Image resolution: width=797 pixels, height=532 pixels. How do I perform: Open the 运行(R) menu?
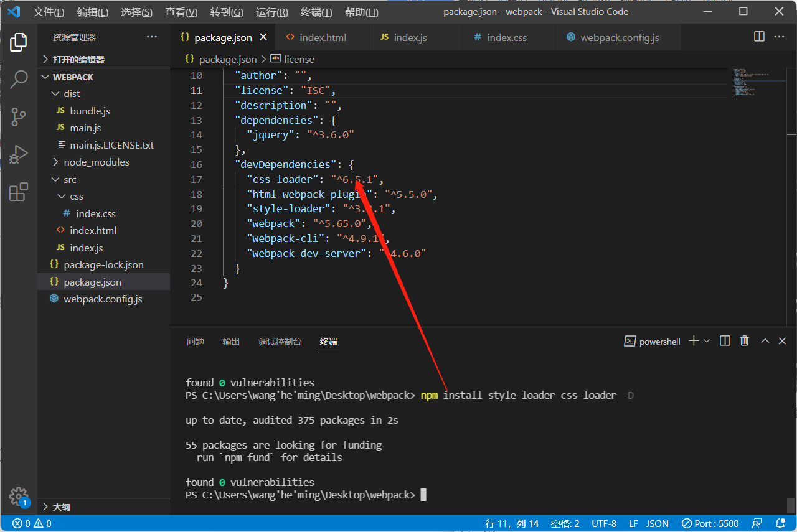(272, 12)
